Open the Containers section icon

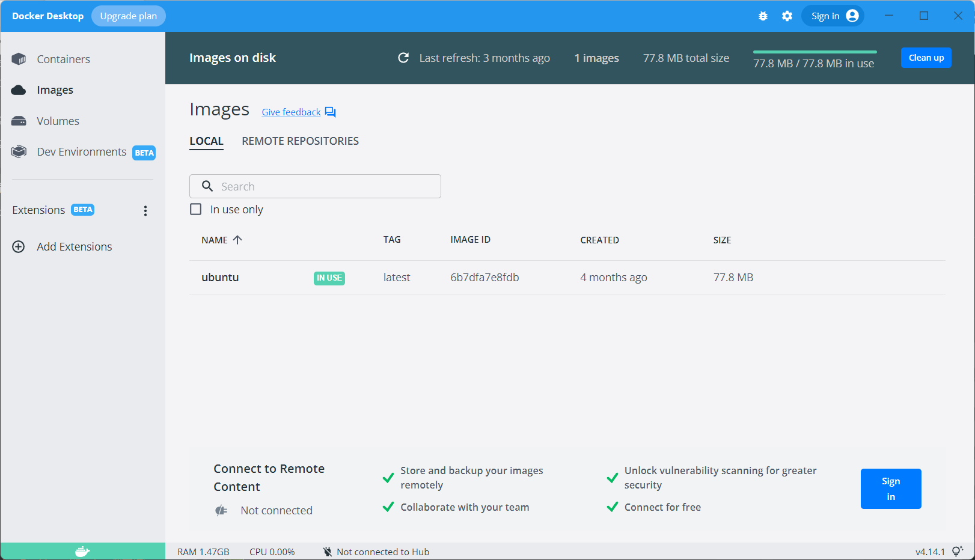pyautogui.click(x=19, y=59)
